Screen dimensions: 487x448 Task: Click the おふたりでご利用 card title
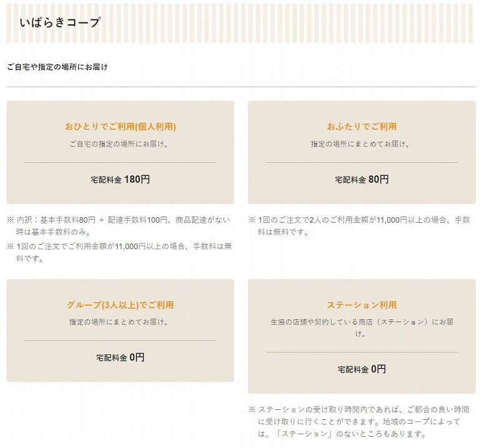coord(362,127)
